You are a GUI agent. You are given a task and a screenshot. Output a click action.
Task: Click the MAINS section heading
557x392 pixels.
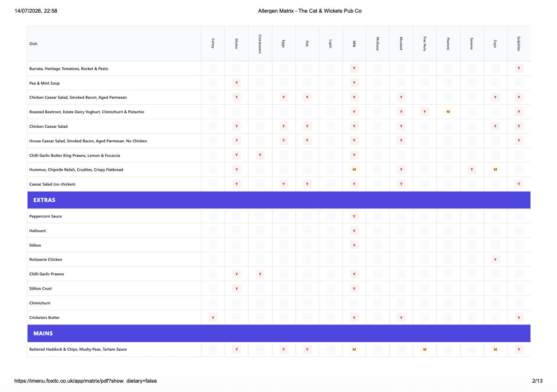(43, 333)
